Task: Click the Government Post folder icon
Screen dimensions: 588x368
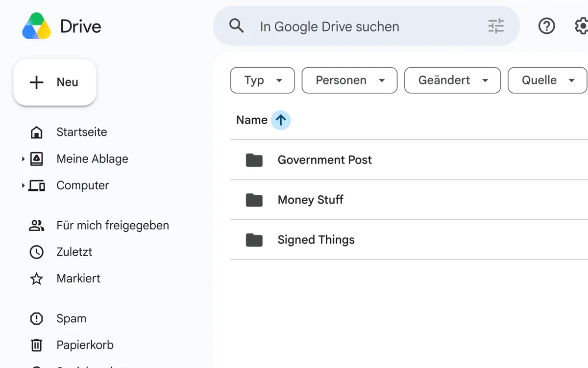Action: coord(254,160)
